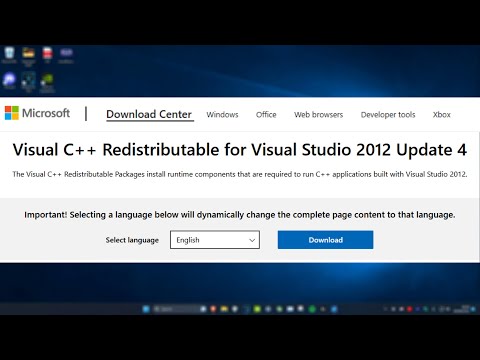Click the blue Download button
Screen dimensions: 480x360
(325, 240)
